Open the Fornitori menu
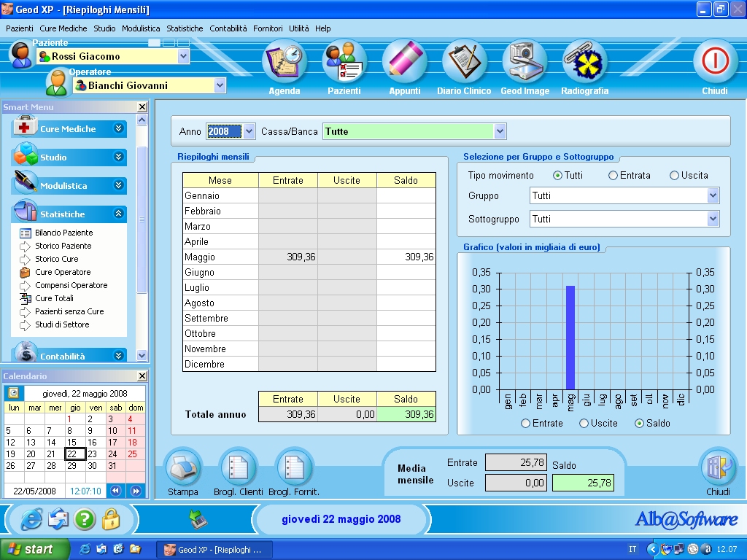This screenshot has width=747, height=560. (x=268, y=28)
